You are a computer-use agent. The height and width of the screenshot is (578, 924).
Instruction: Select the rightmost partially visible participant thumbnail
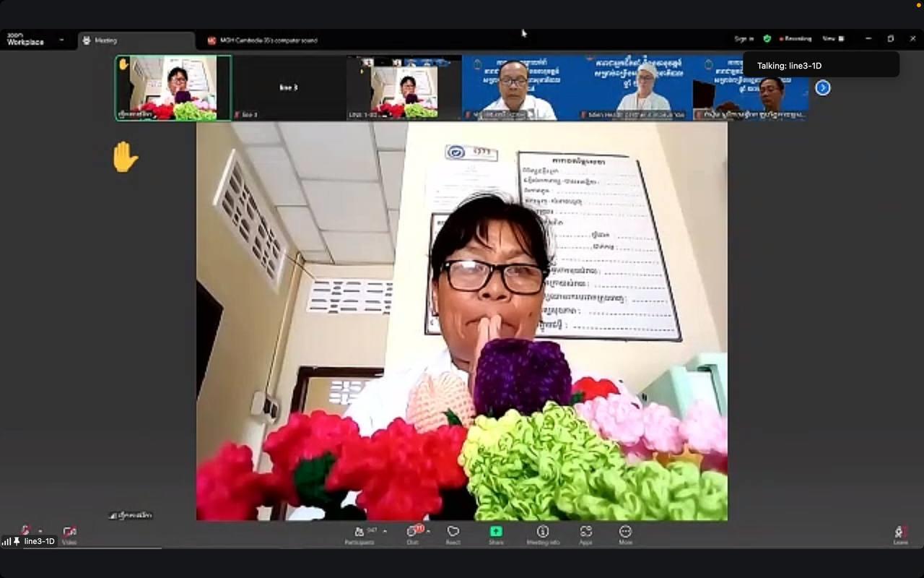751,88
